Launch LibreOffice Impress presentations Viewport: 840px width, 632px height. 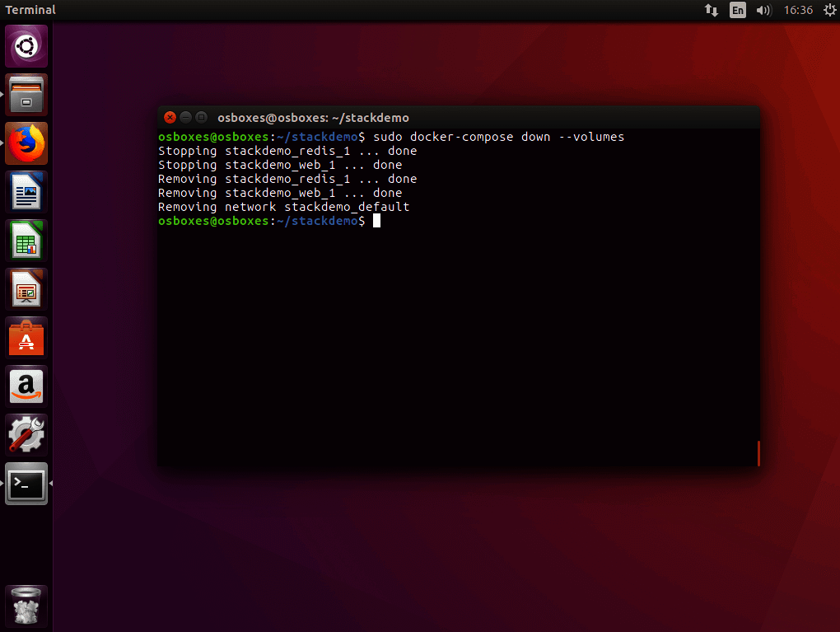pos(26,289)
